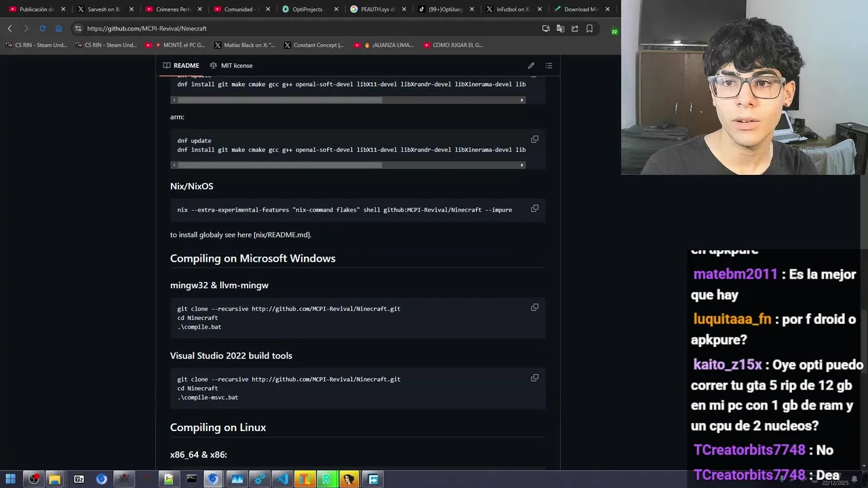This screenshot has width=868, height=488.
Task: Open File Explorer from the taskbar
Action: pos(54,479)
